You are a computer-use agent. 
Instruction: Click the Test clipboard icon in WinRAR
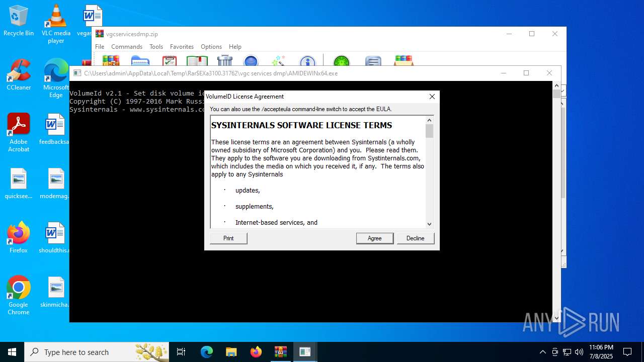point(170,60)
